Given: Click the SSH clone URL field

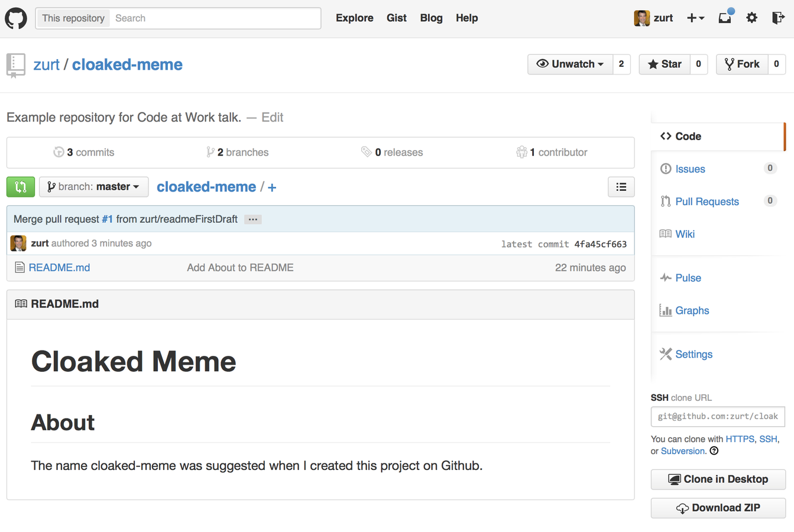Looking at the screenshot, I should tap(718, 417).
